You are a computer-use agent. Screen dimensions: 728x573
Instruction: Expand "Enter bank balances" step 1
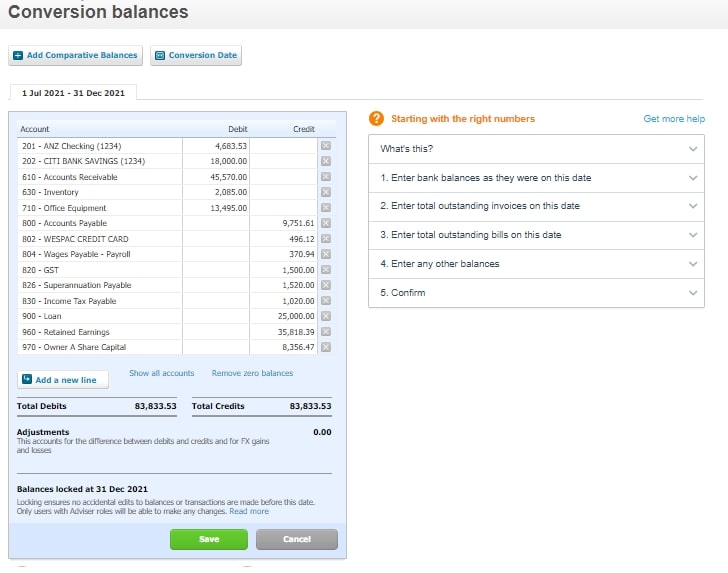[694, 178]
